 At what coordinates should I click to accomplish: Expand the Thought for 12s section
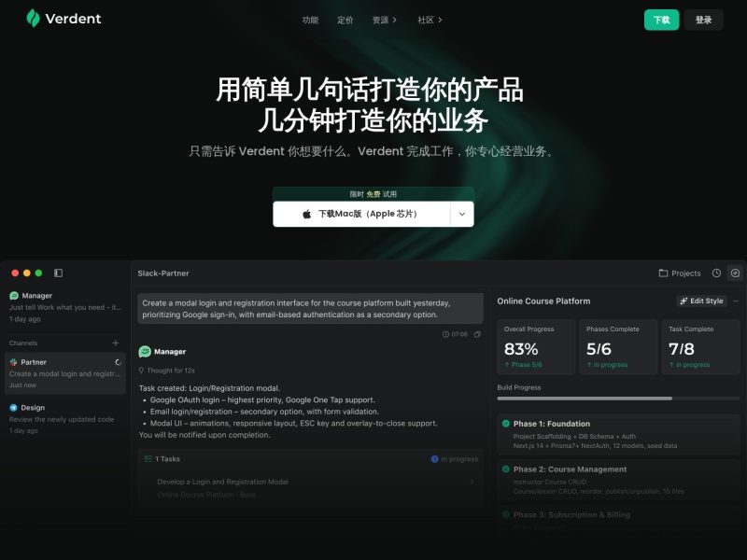167,371
